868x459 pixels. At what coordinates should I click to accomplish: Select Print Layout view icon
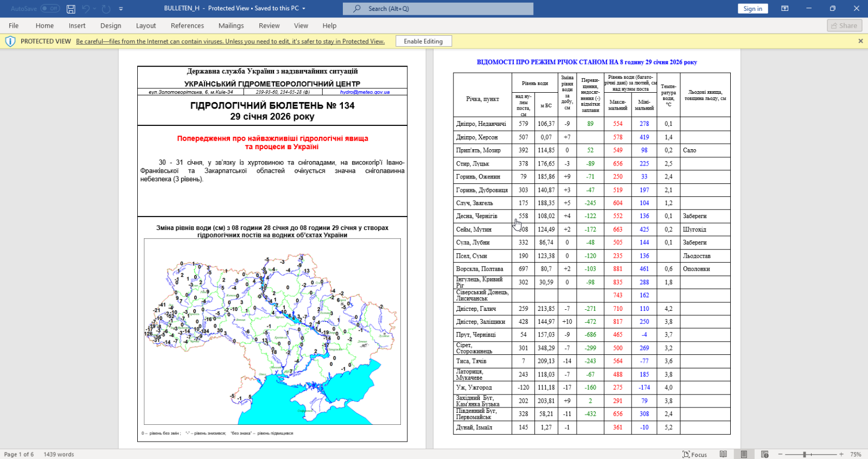[x=744, y=454]
